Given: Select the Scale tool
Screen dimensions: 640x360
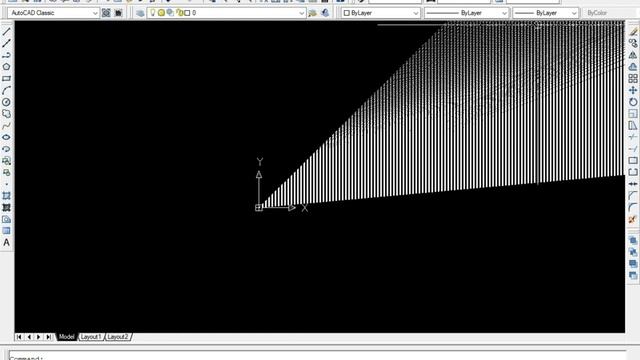Looking at the screenshot, I should 633,114.
